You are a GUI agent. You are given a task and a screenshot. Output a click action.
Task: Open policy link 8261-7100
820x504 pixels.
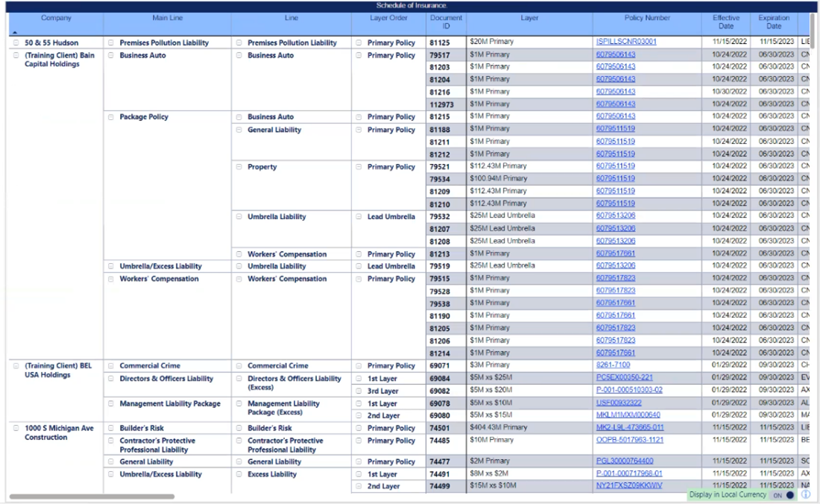(x=613, y=365)
